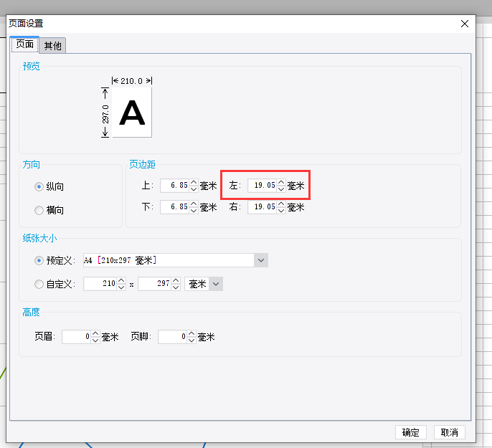Open the 页面 tab

coord(25,44)
